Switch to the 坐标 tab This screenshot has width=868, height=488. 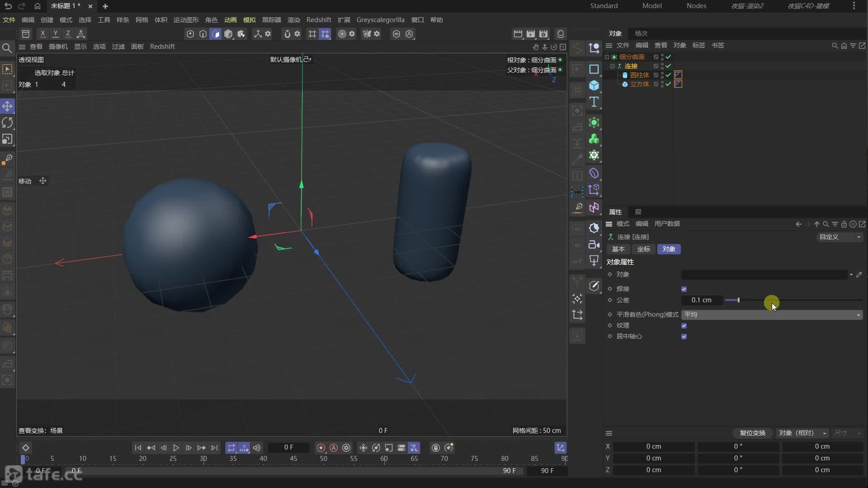(644, 249)
